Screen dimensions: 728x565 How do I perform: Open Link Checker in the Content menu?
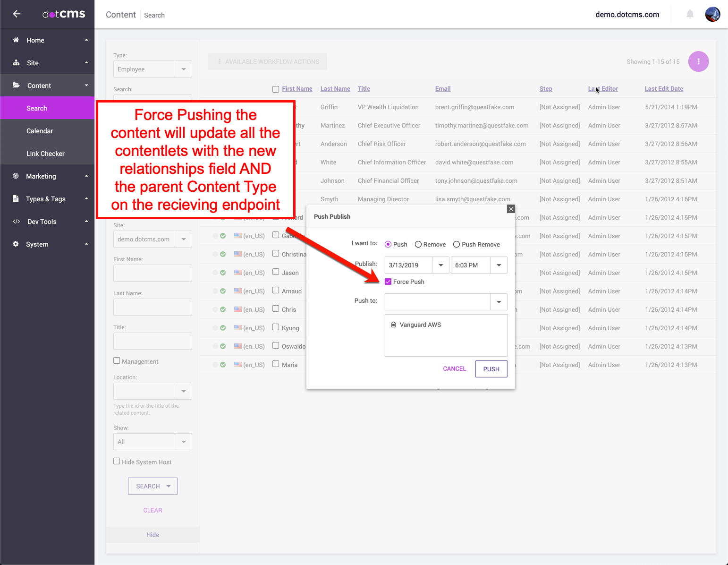pyautogui.click(x=45, y=154)
